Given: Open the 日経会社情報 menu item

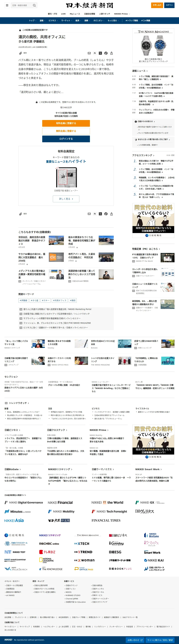Looking at the screenshot, I should click(90, 14).
